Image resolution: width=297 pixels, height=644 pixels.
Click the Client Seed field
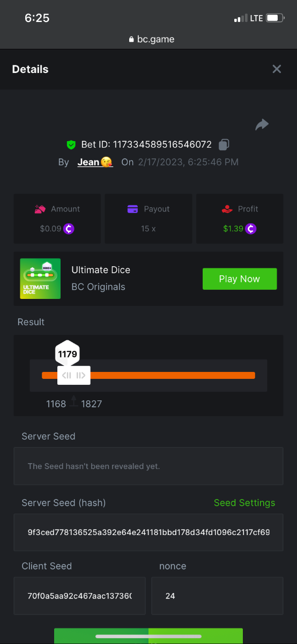click(x=79, y=596)
